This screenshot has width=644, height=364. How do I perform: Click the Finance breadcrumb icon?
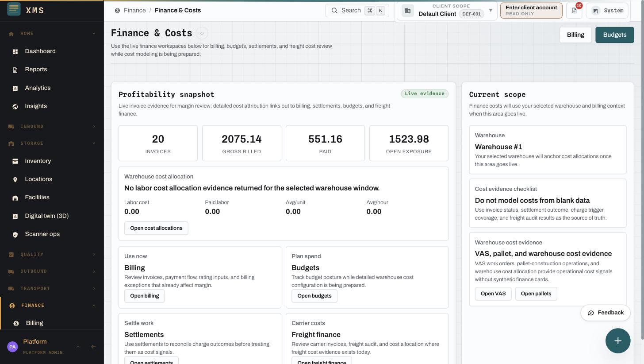[x=117, y=11]
